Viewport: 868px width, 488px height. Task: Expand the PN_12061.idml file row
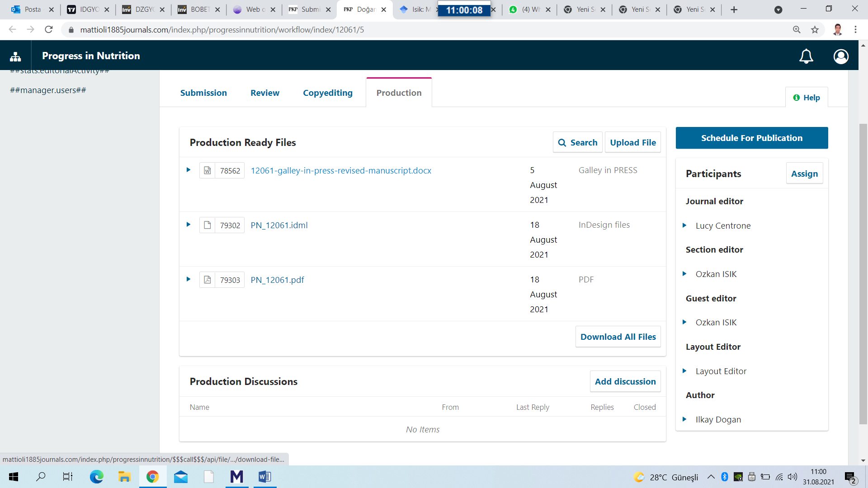pos(189,225)
